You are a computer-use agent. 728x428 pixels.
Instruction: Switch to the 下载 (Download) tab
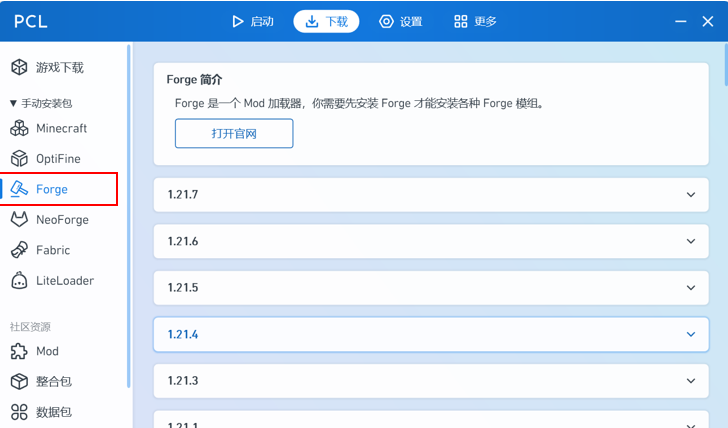[x=326, y=21]
